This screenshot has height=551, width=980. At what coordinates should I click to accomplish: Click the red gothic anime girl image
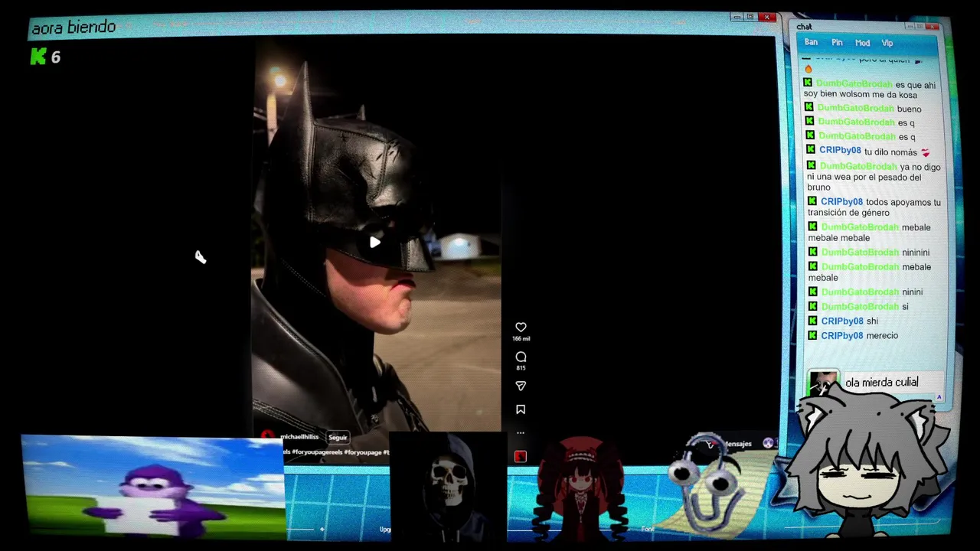click(581, 490)
